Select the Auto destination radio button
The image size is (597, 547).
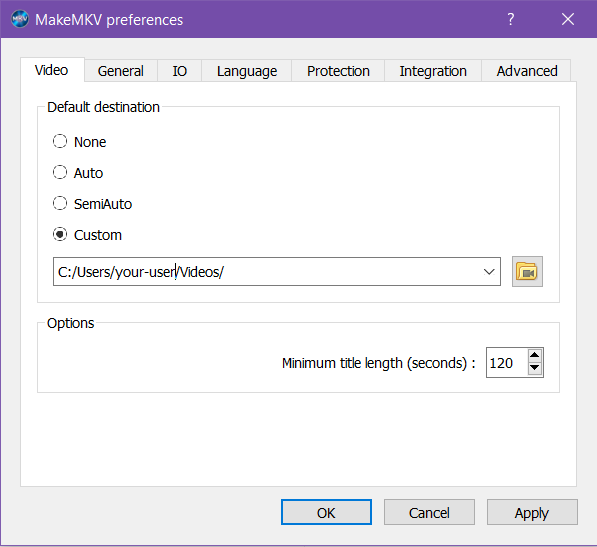pos(60,172)
